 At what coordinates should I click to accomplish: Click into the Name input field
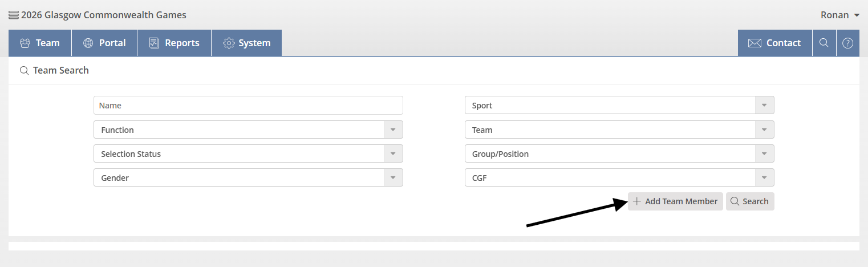tap(248, 106)
